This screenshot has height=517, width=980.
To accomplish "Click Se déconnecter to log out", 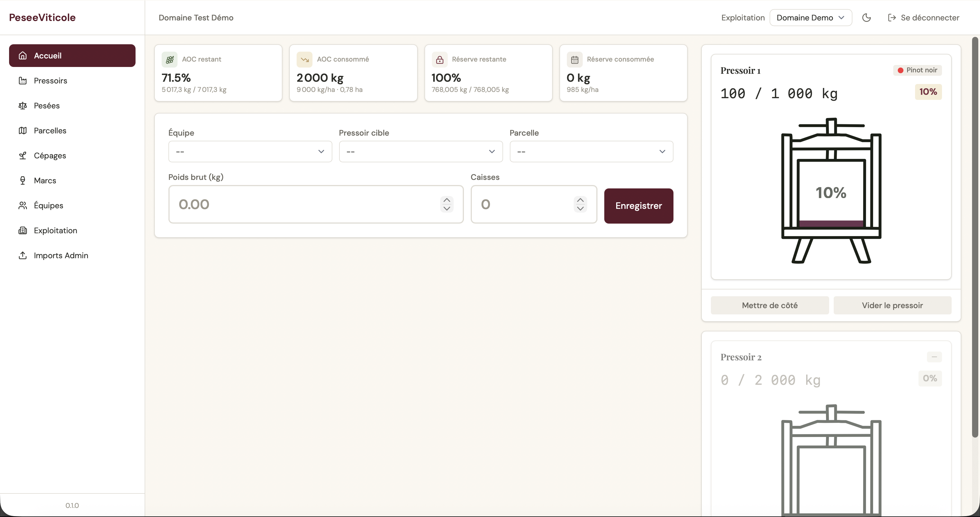I will [x=923, y=18].
